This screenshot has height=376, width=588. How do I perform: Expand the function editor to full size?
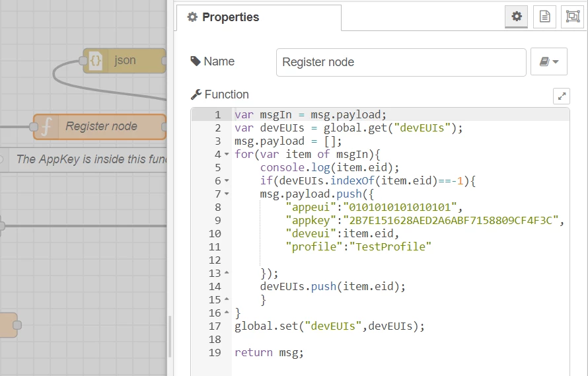coord(562,96)
